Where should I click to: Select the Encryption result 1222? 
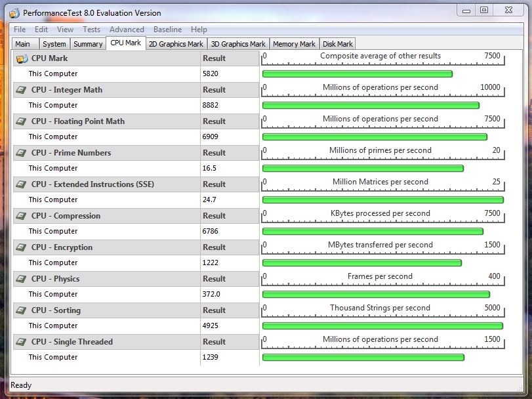point(211,262)
